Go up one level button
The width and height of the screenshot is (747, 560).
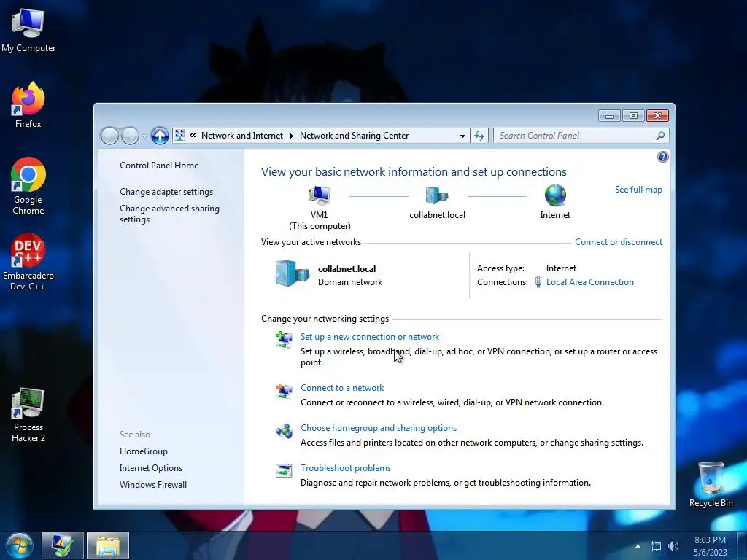[160, 136]
